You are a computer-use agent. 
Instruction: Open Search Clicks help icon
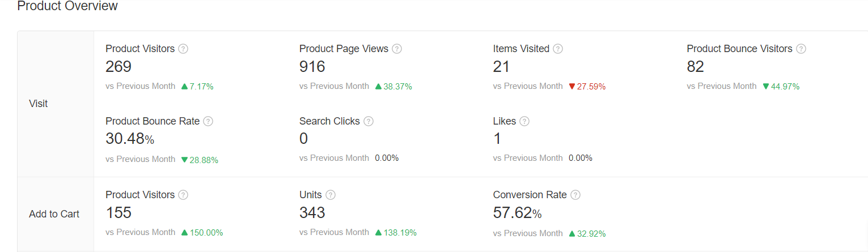(x=369, y=121)
